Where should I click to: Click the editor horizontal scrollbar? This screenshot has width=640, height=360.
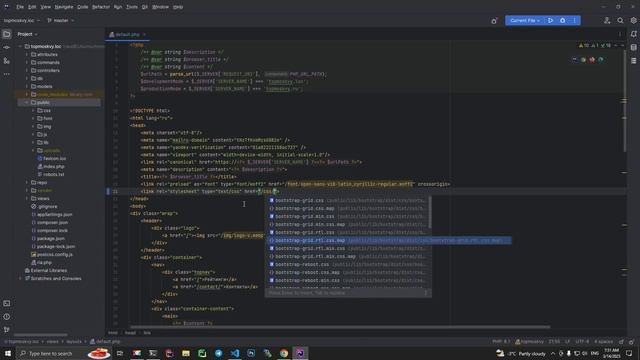(x=340, y=327)
